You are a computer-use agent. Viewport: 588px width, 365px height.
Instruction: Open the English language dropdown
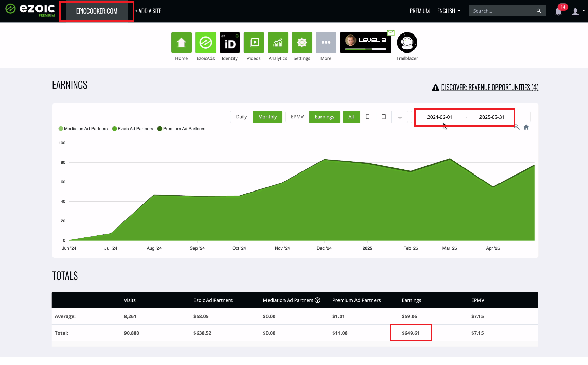pyautogui.click(x=449, y=11)
